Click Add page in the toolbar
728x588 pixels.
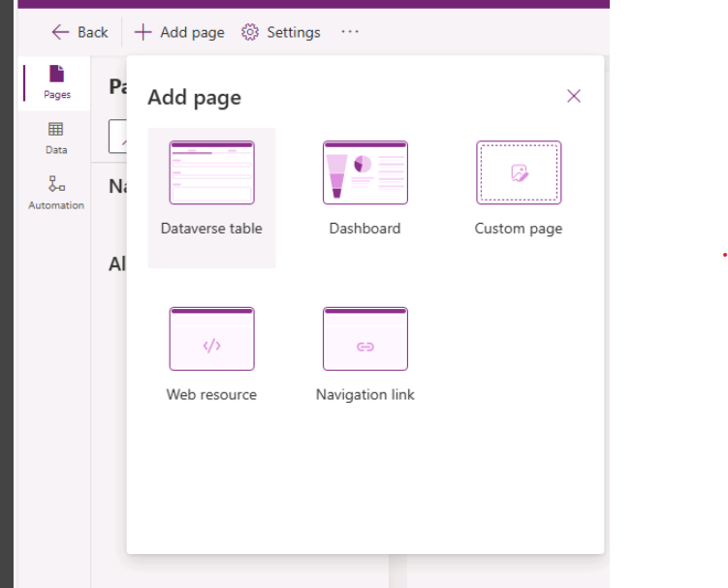click(179, 33)
